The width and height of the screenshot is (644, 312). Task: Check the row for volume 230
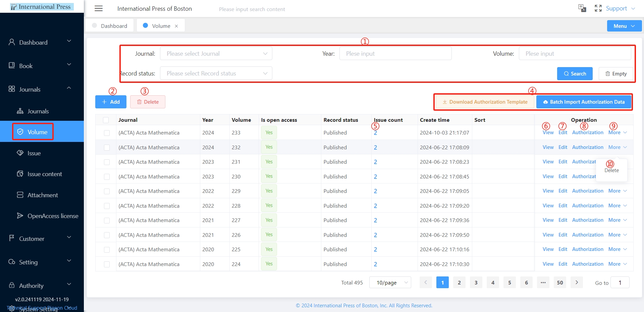(x=107, y=177)
